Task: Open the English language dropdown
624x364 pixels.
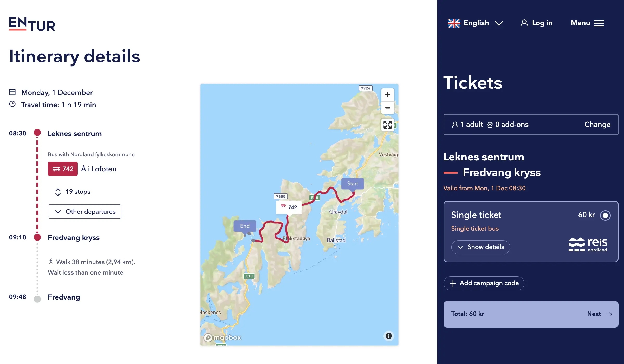Action: tap(475, 23)
